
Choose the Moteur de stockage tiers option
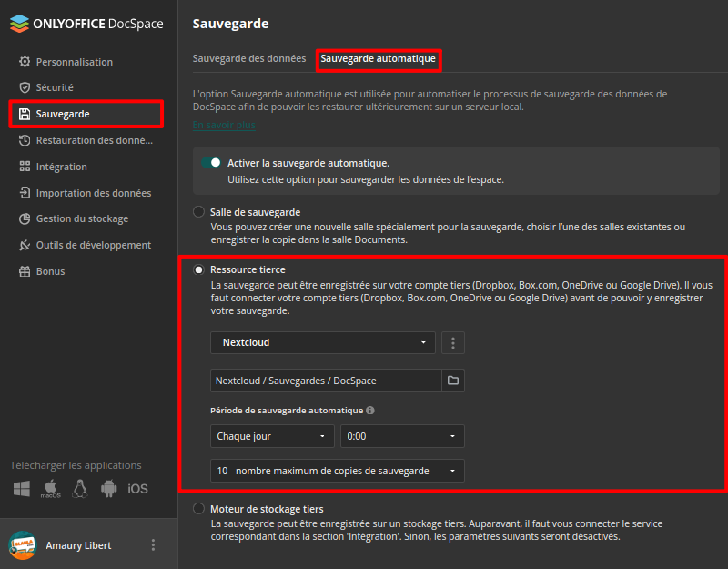[x=198, y=509]
